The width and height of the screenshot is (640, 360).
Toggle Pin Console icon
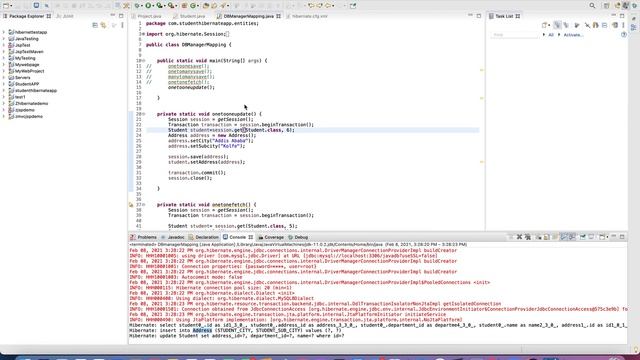click(x=582, y=237)
